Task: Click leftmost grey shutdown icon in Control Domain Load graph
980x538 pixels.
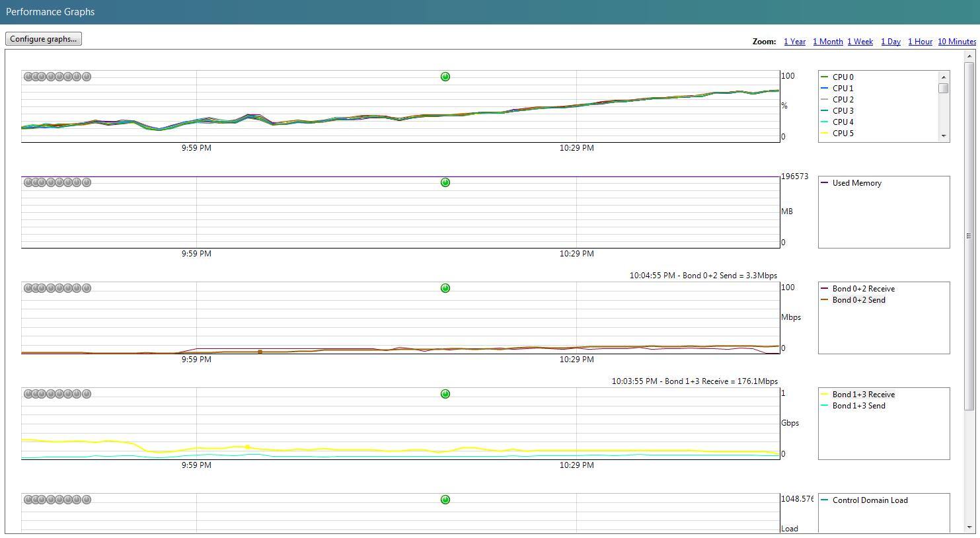Action: tap(28, 500)
